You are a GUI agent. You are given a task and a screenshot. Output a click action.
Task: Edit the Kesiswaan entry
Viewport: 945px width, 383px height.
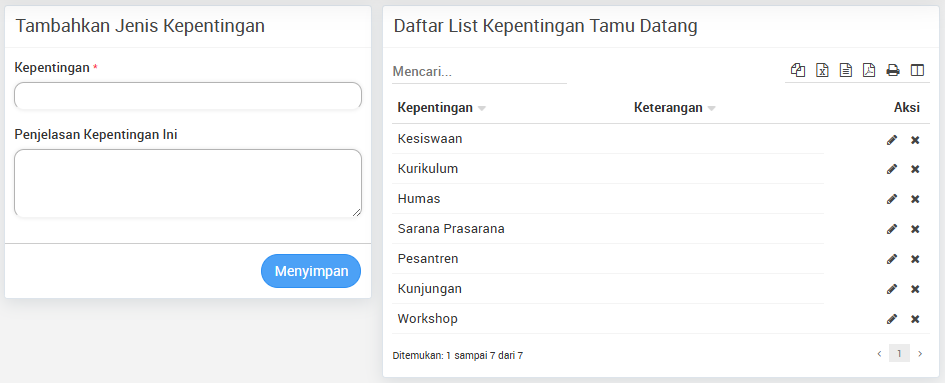coord(892,139)
